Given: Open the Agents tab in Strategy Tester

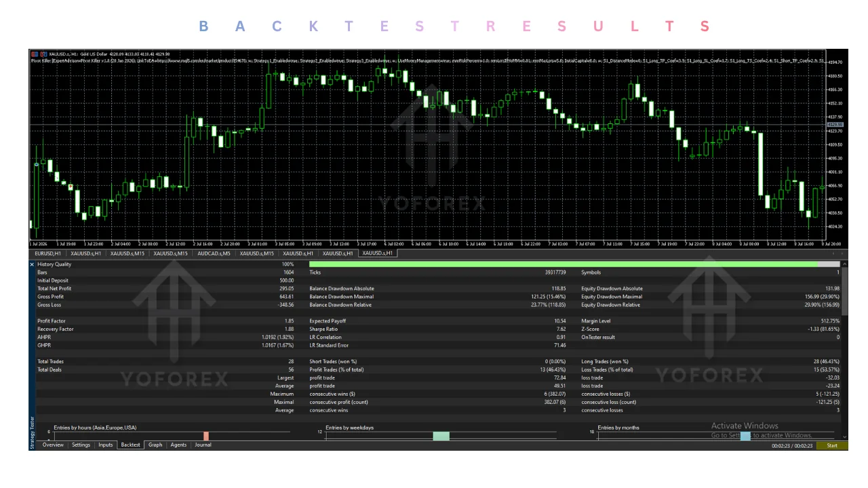Looking at the screenshot, I should (x=178, y=445).
